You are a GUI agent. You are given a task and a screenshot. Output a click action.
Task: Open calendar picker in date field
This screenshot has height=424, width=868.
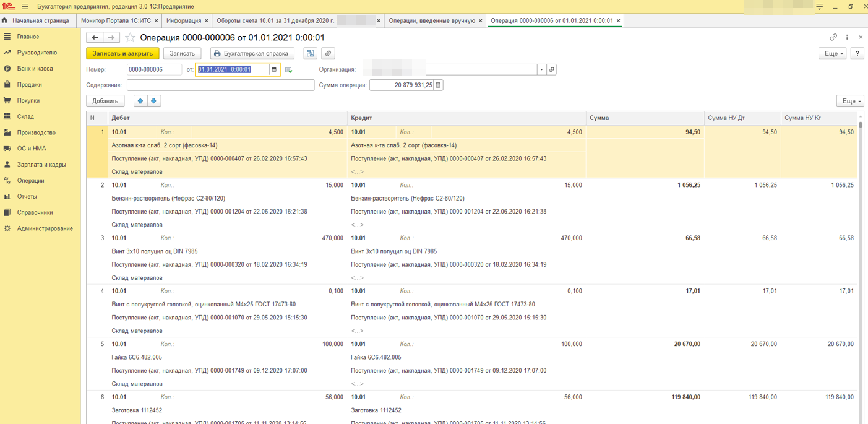274,70
